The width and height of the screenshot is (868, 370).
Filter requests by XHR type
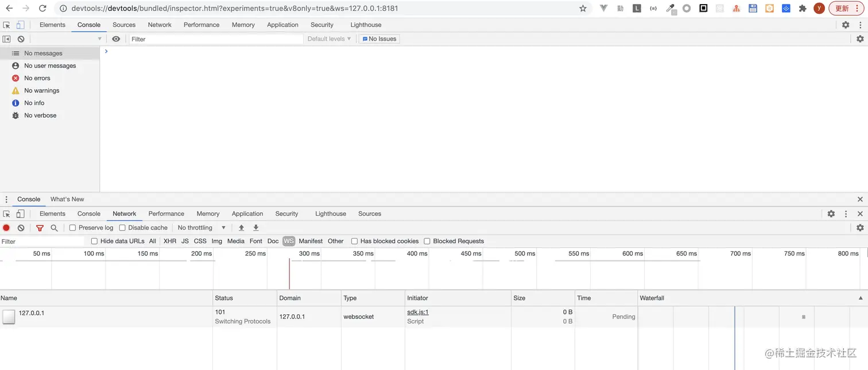click(170, 242)
